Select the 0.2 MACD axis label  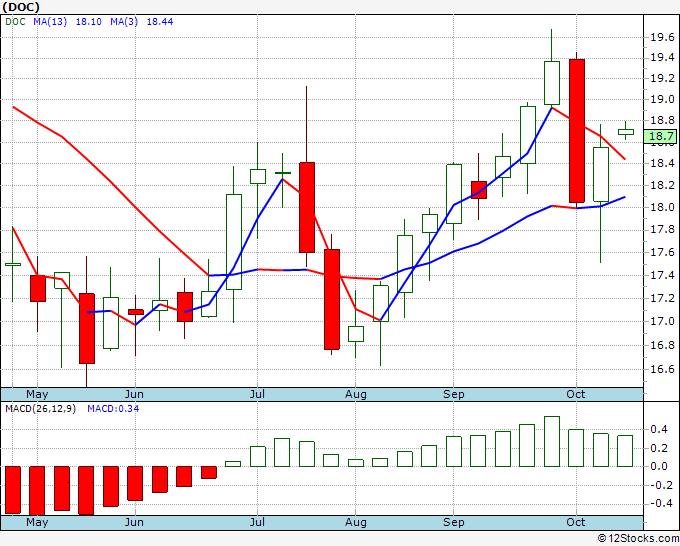coord(659,448)
